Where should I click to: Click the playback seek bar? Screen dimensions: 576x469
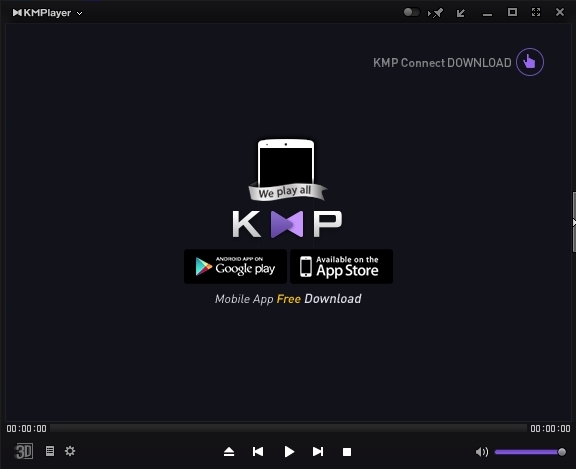tap(288, 428)
